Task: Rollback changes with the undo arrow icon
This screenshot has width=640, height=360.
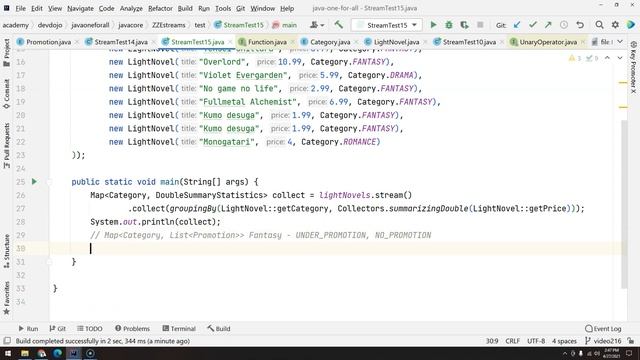Action: click(x=580, y=25)
